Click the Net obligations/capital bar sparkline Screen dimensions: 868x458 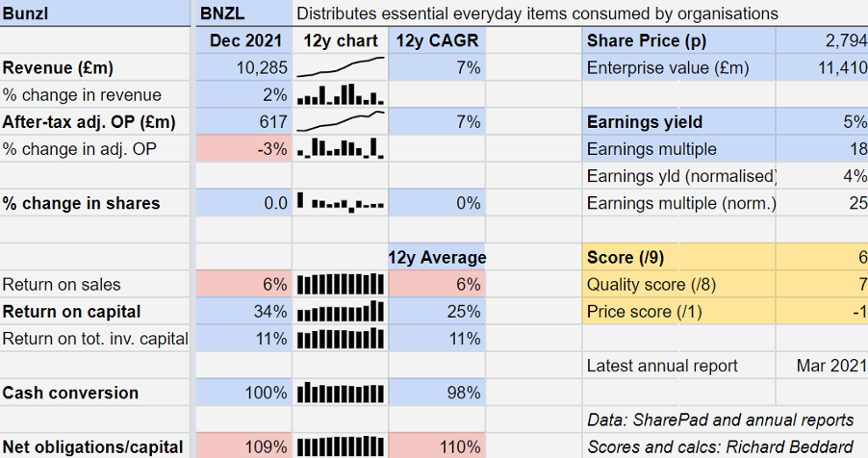tap(341, 446)
